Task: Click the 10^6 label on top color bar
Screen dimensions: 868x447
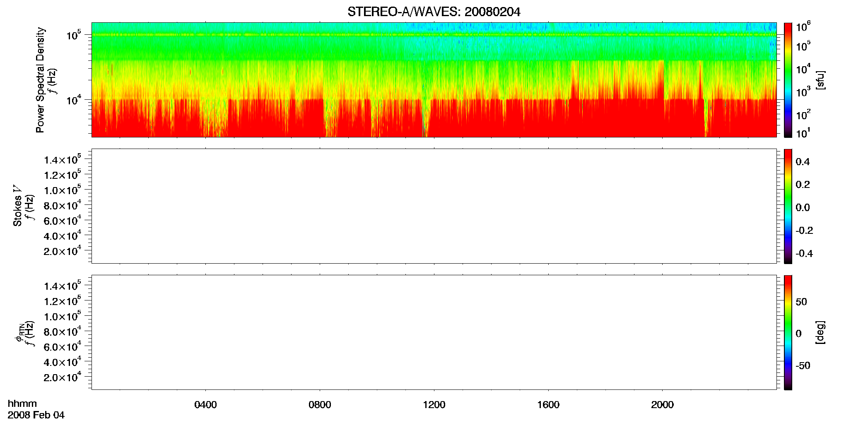Action: (803, 26)
